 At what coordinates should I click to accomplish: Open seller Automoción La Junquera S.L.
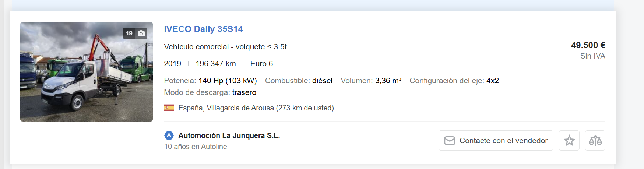pyautogui.click(x=229, y=135)
